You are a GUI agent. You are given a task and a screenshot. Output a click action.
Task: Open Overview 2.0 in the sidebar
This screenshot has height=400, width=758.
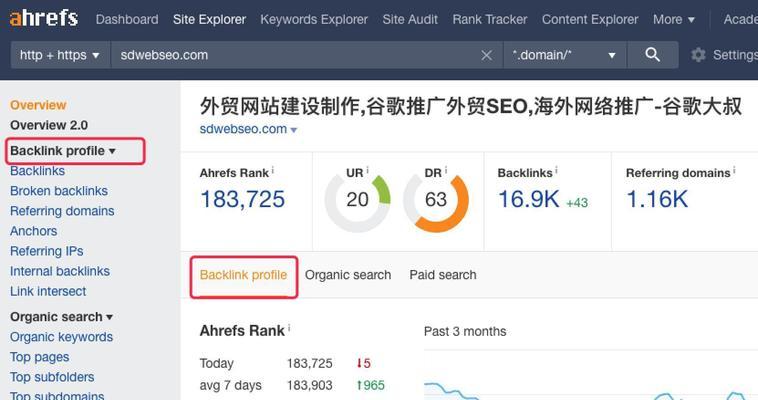(x=49, y=125)
